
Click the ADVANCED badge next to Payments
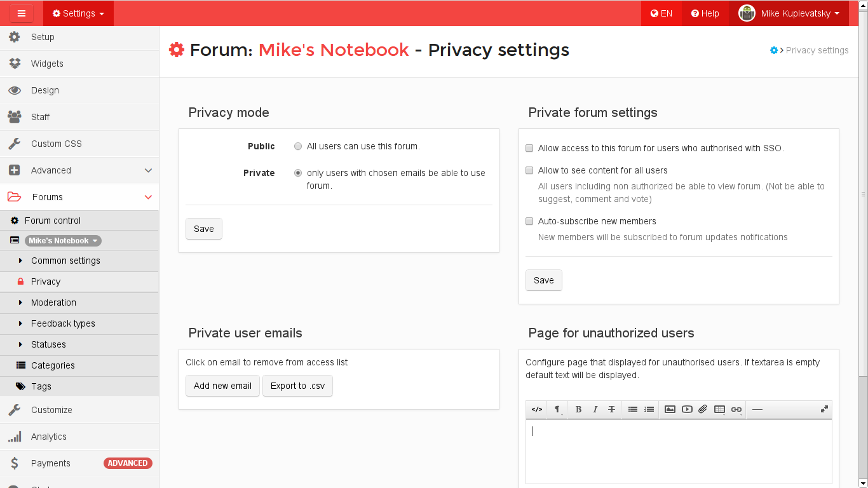click(128, 463)
